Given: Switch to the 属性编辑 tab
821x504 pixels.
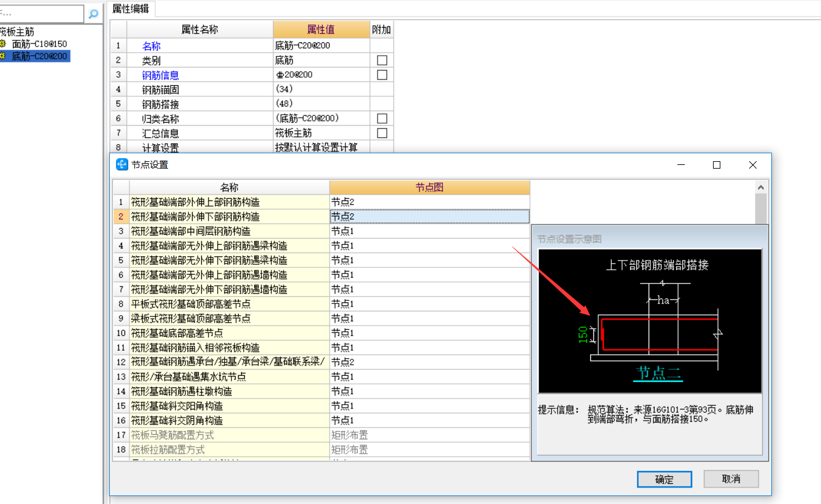Looking at the screenshot, I should (x=131, y=9).
